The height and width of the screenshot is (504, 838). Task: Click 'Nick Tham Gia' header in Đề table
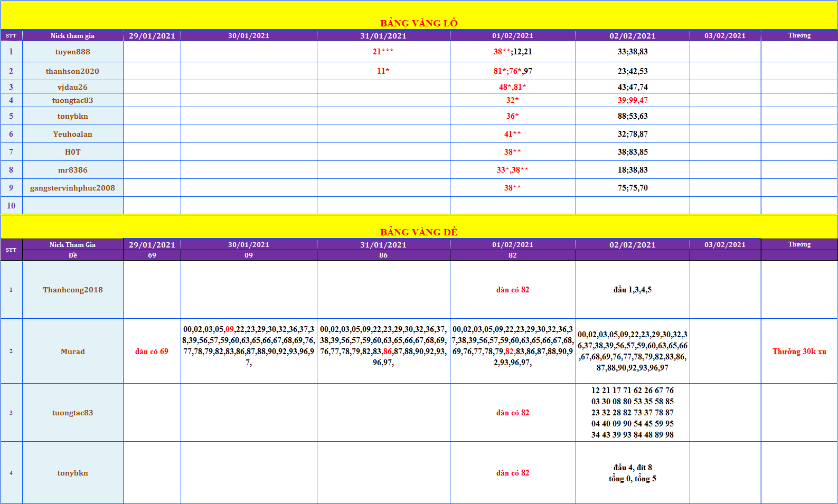73,245
